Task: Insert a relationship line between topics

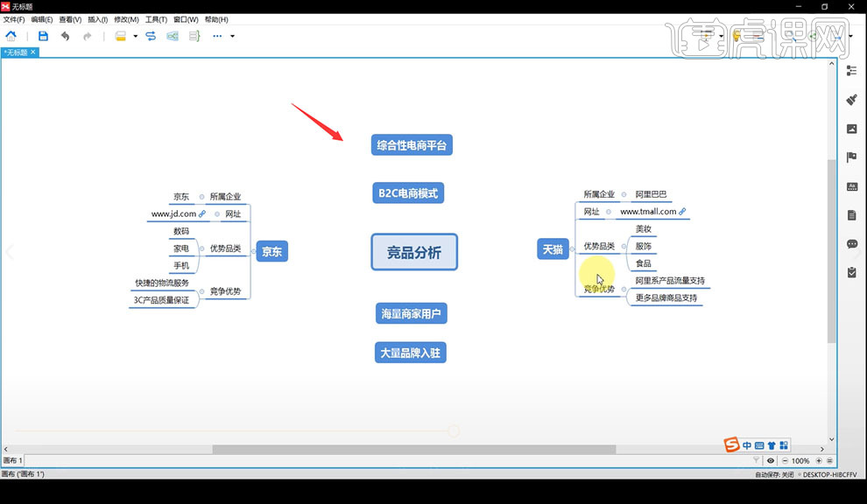Action: tap(150, 36)
